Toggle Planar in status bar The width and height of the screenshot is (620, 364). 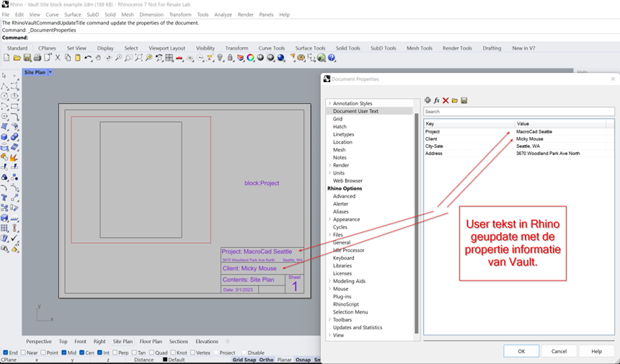click(x=284, y=360)
